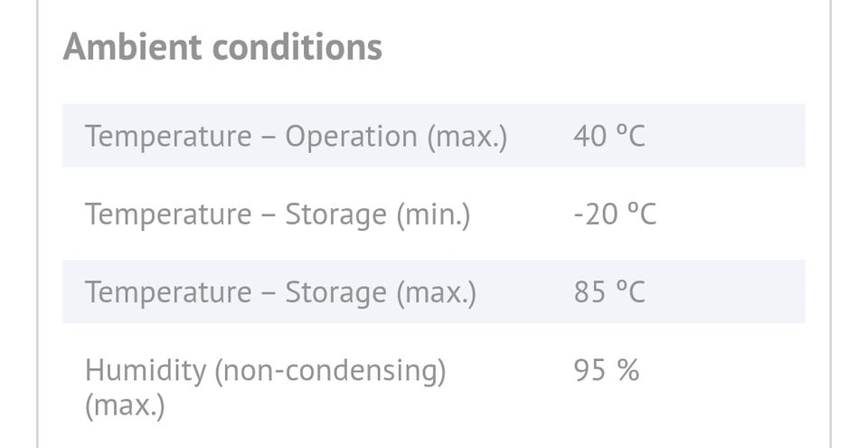Select the Temperature – Operation (max.) label

(x=297, y=137)
